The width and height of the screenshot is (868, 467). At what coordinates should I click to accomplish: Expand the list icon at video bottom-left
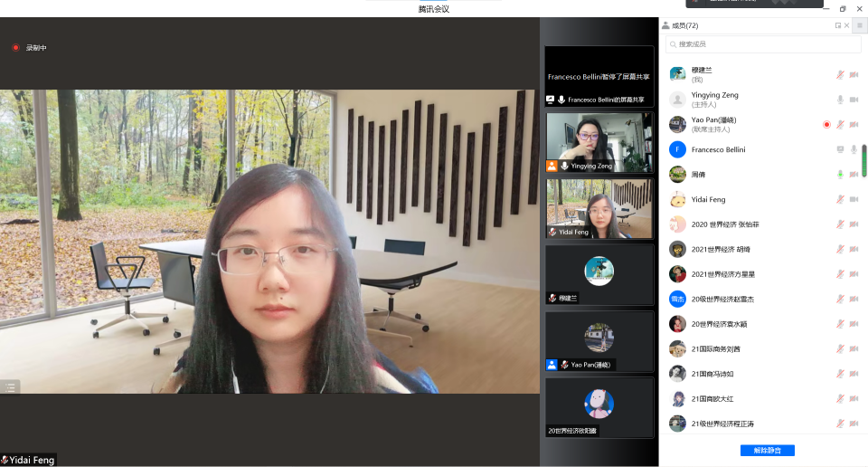coord(10,386)
